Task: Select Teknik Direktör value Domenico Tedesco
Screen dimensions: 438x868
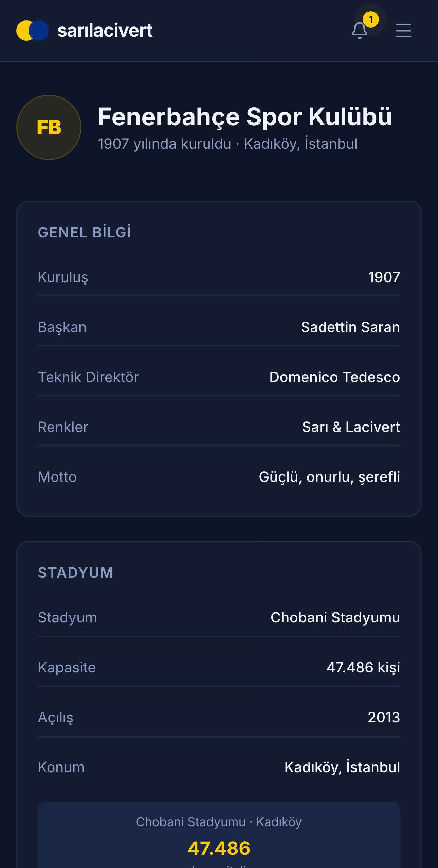Action: (x=334, y=377)
